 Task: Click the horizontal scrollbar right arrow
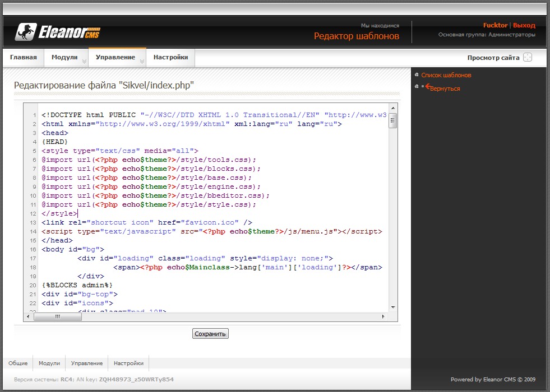point(383,316)
